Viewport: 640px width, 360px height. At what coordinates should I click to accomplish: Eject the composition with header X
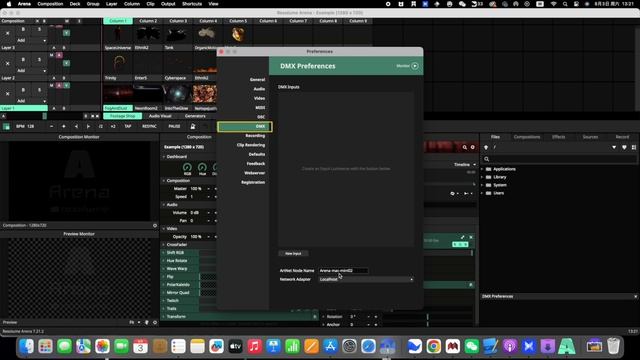37,21
